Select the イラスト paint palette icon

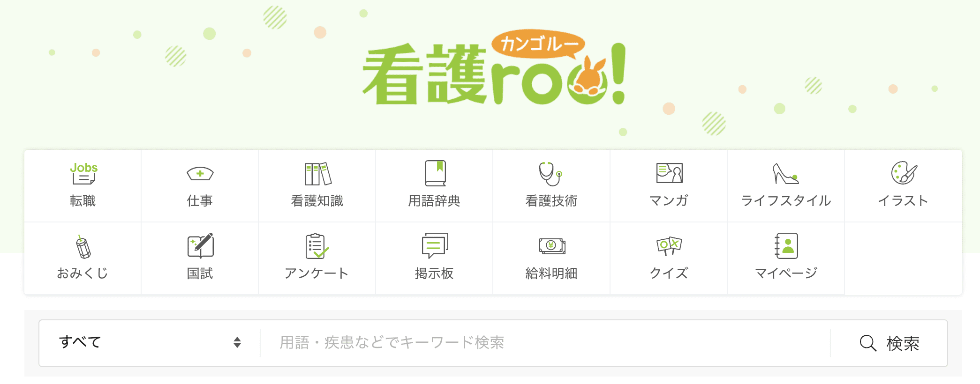(904, 173)
